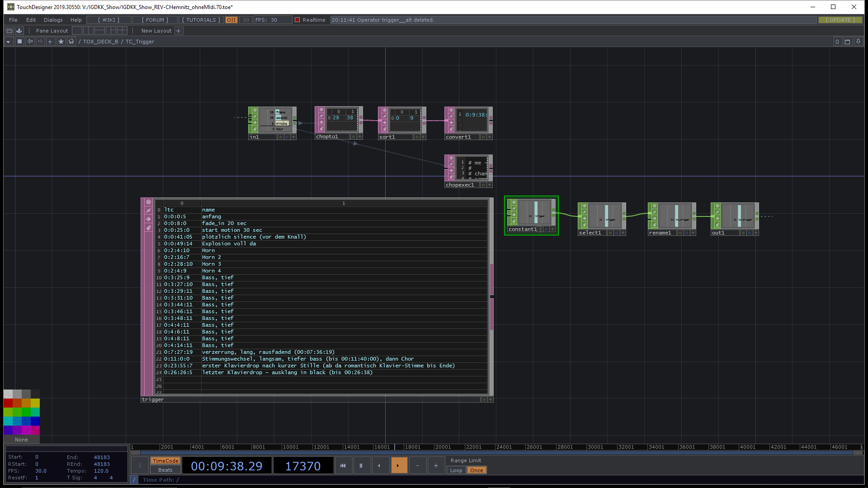
Task: Select the red color swatch
Action: (8, 403)
